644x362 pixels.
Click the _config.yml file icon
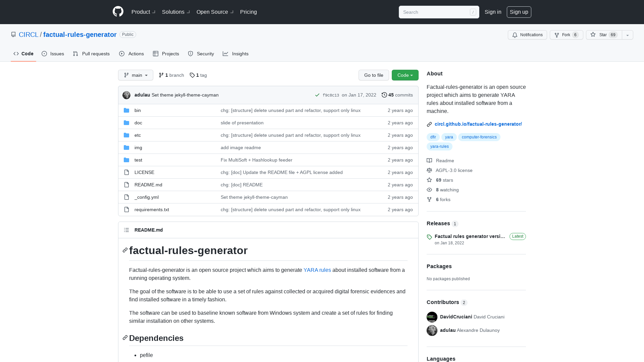pos(126,197)
